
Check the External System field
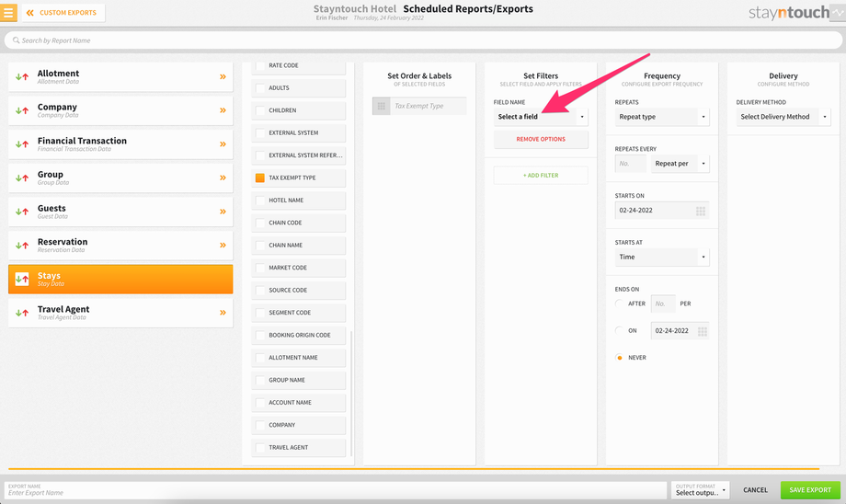260,132
